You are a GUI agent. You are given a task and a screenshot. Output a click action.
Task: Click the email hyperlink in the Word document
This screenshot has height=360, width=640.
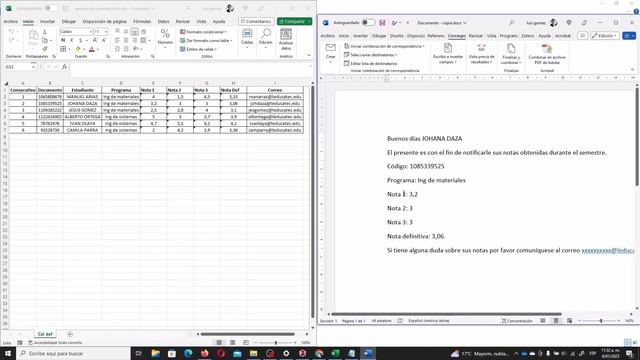(608, 250)
